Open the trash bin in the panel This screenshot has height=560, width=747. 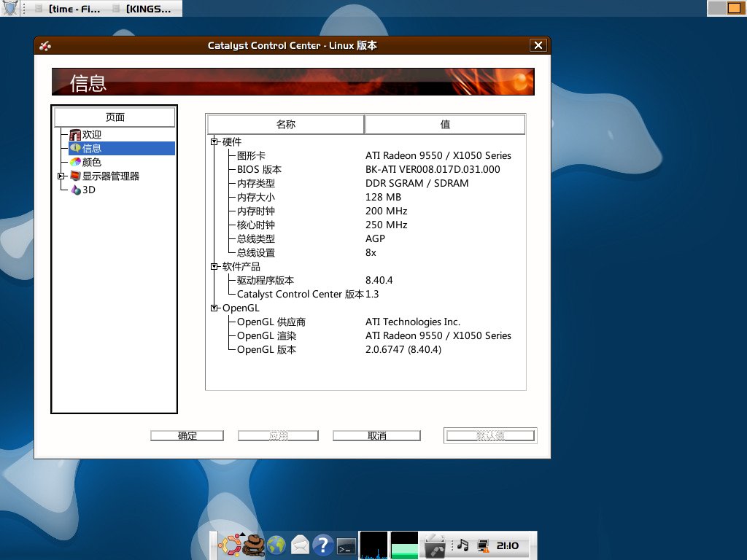(435, 546)
